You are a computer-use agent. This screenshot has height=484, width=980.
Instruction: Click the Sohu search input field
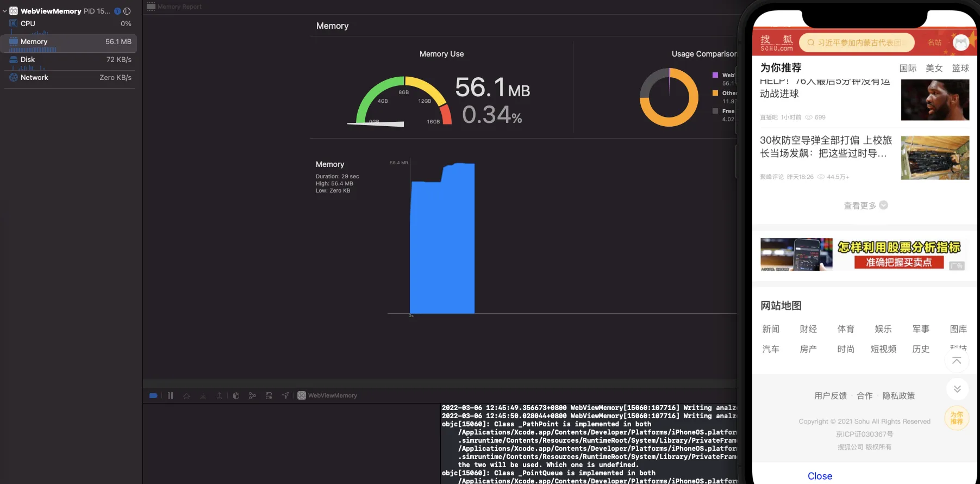[x=857, y=42]
